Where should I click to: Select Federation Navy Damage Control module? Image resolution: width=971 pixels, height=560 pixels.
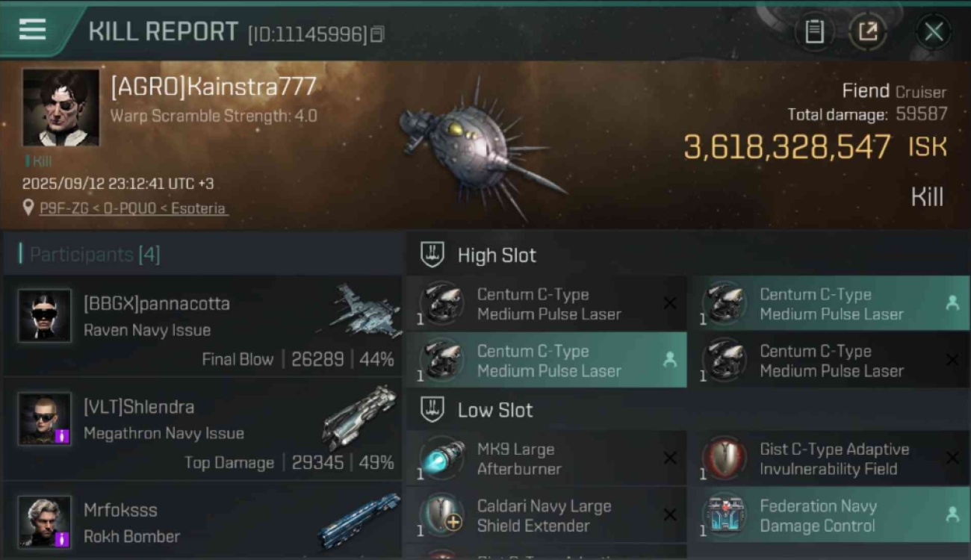click(x=828, y=516)
